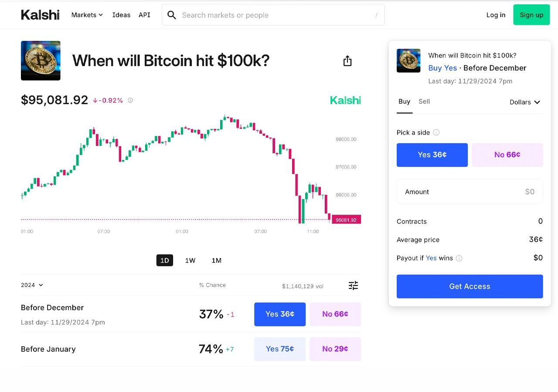The width and height of the screenshot is (558, 392).
Task: Switch chart to 1W view
Action: [190, 260]
